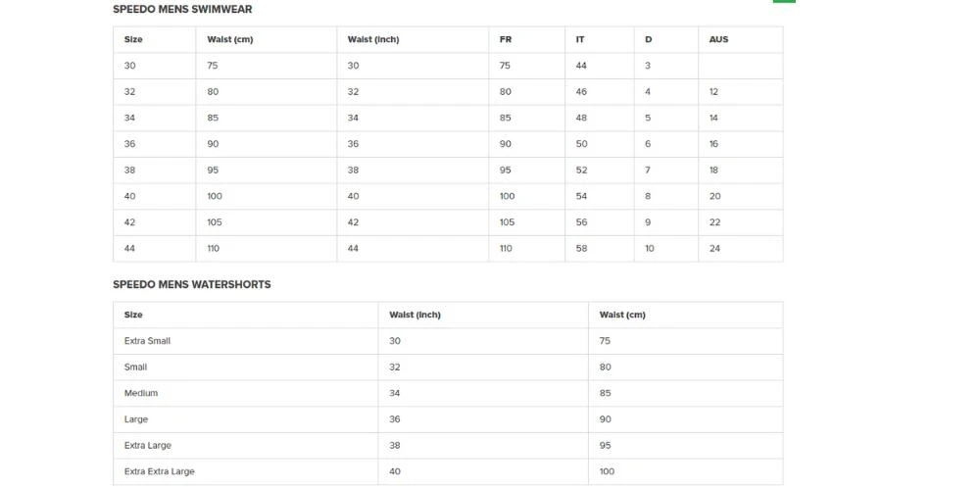The image size is (980, 490).
Task: Select Waist (cm) header in watershorts table
Action: [622, 316]
